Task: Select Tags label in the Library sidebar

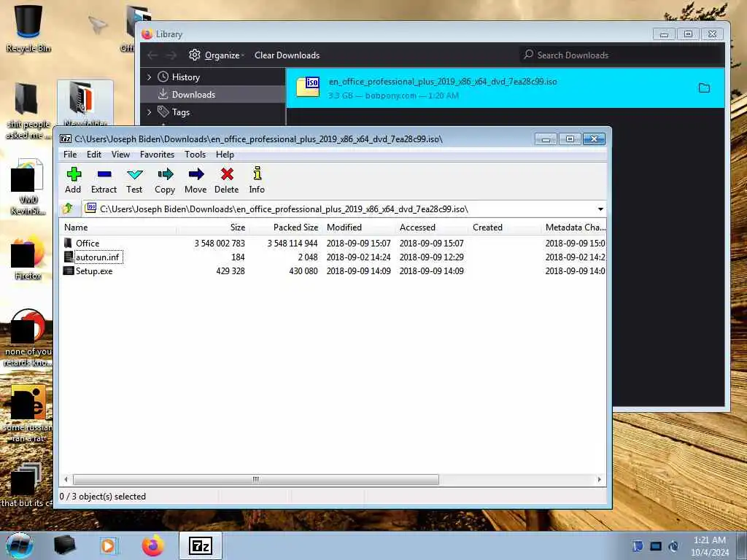Action: click(x=181, y=112)
